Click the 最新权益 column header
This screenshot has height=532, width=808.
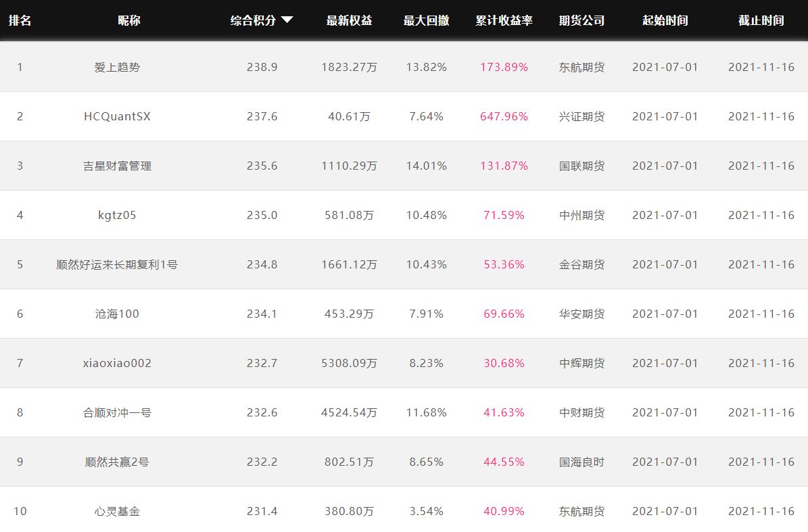point(349,20)
